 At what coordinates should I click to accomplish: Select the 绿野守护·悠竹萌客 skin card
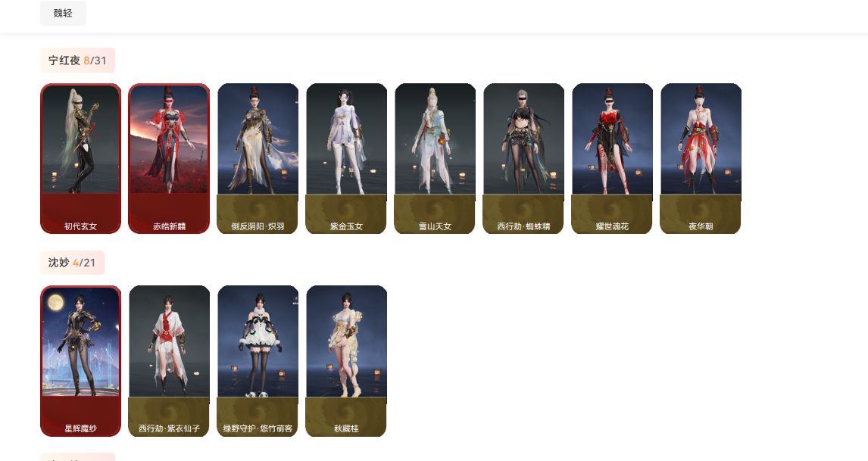(258, 361)
